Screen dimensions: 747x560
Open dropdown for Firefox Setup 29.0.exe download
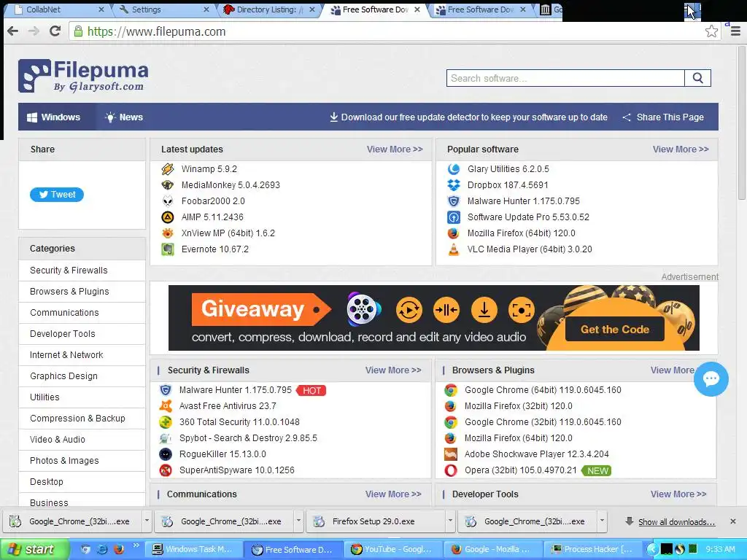click(449, 521)
